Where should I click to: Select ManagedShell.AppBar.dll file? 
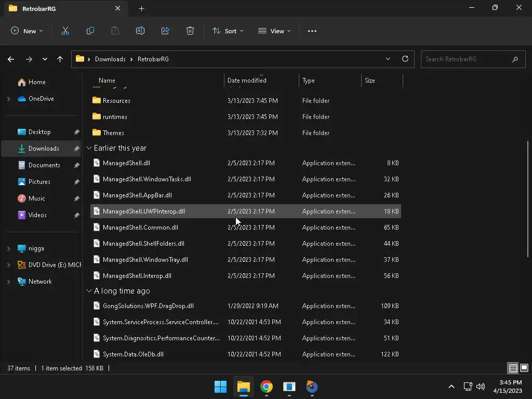(246, 195)
